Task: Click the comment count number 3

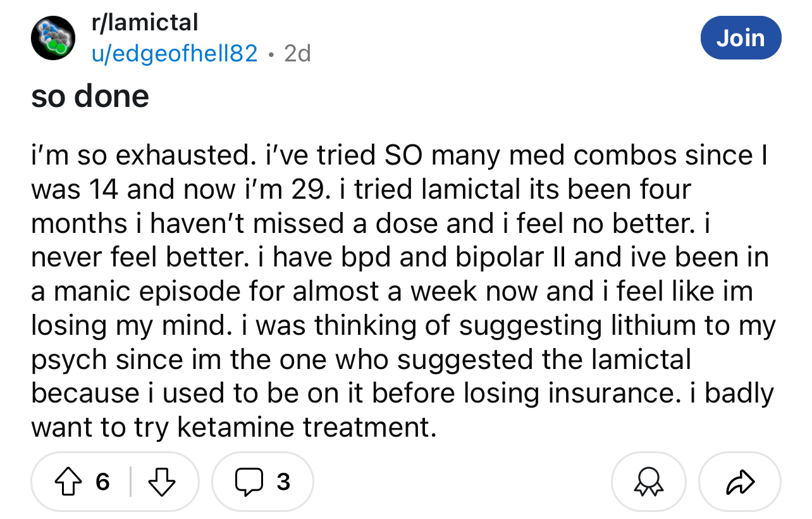Action: [283, 483]
